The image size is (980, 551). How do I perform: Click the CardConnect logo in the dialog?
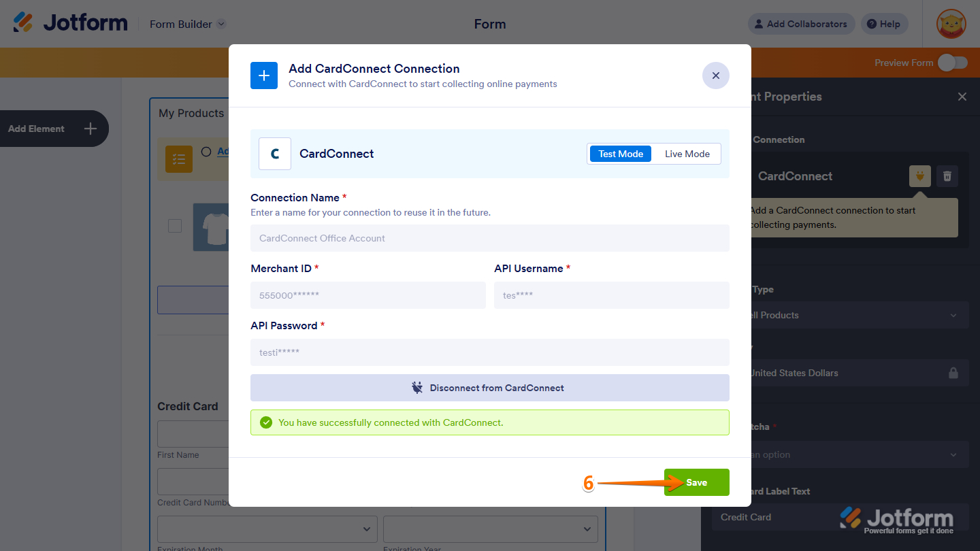pyautogui.click(x=275, y=153)
